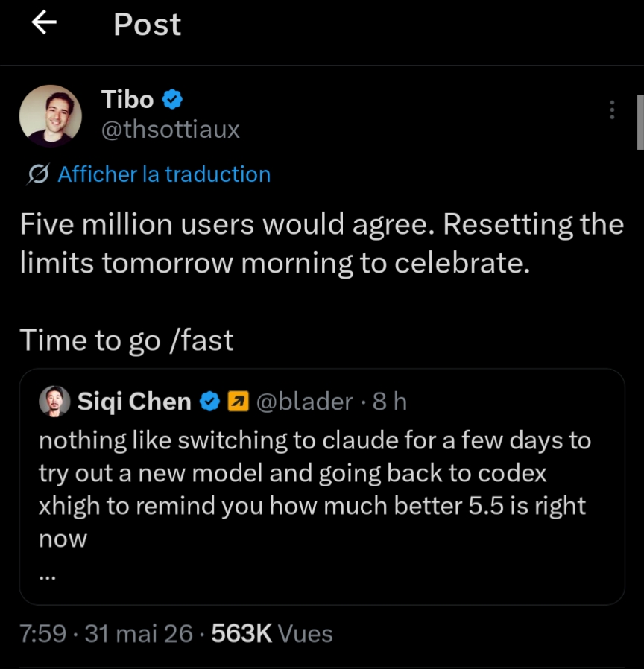644x669 pixels.
Task: Tap Tibo's verified blue checkmark badge
Action: click(172, 99)
